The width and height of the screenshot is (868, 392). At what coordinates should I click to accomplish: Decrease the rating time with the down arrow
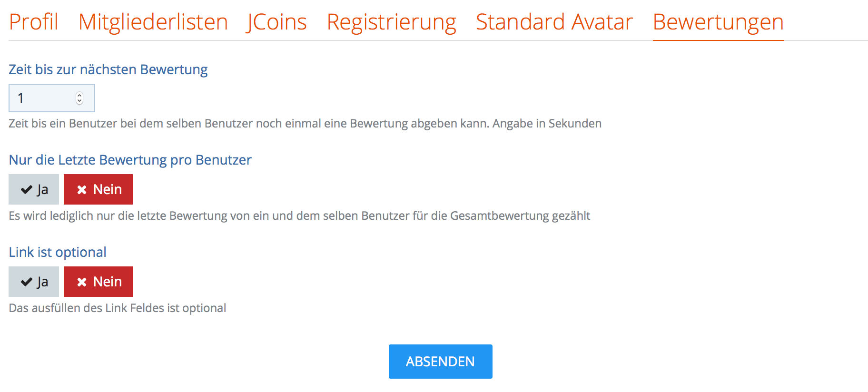point(79,101)
